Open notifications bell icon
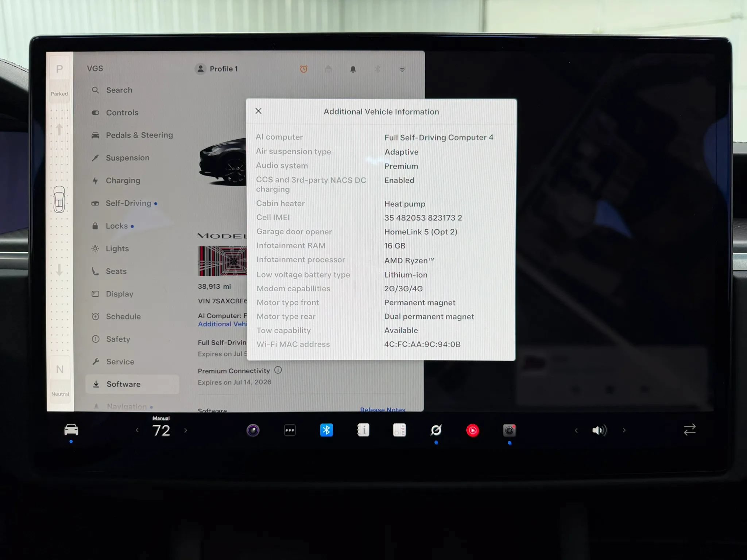Viewport: 747px width, 560px height. [353, 69]
